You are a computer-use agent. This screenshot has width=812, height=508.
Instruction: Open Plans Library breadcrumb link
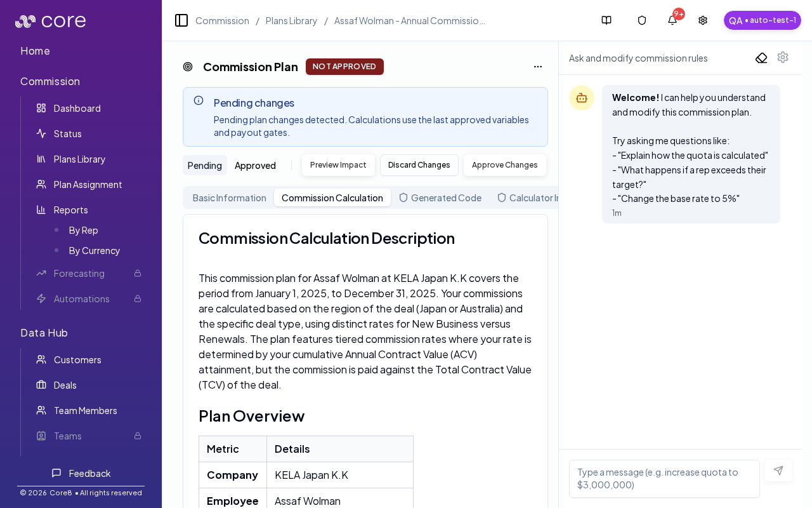click(291, 20)
